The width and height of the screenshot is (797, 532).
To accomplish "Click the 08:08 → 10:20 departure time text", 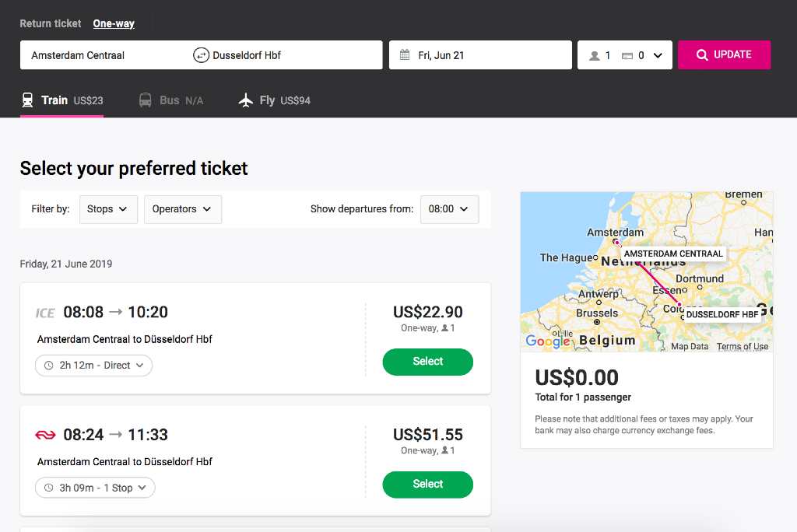I will pos(115,312).
